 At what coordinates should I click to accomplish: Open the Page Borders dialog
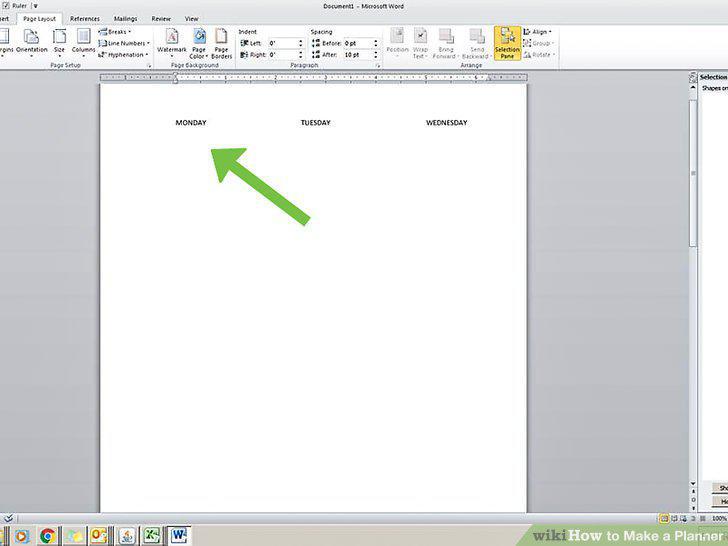[x=221, y=43]
